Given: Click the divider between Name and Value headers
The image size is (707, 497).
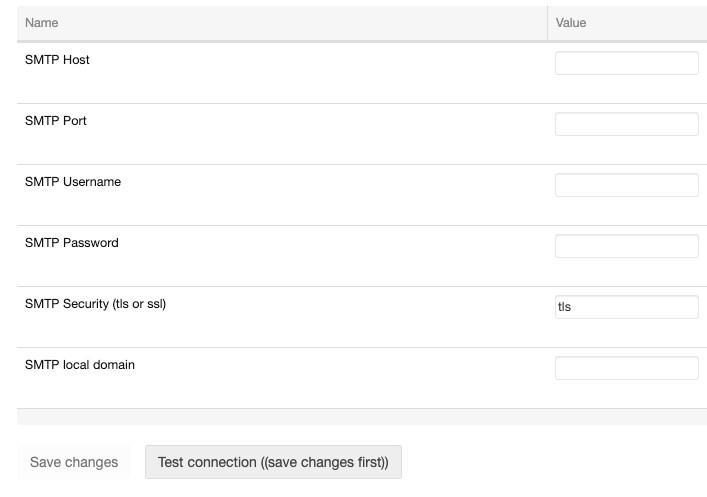Looking at the screenshot, I should pyautogui.click(x=547, y=23).
